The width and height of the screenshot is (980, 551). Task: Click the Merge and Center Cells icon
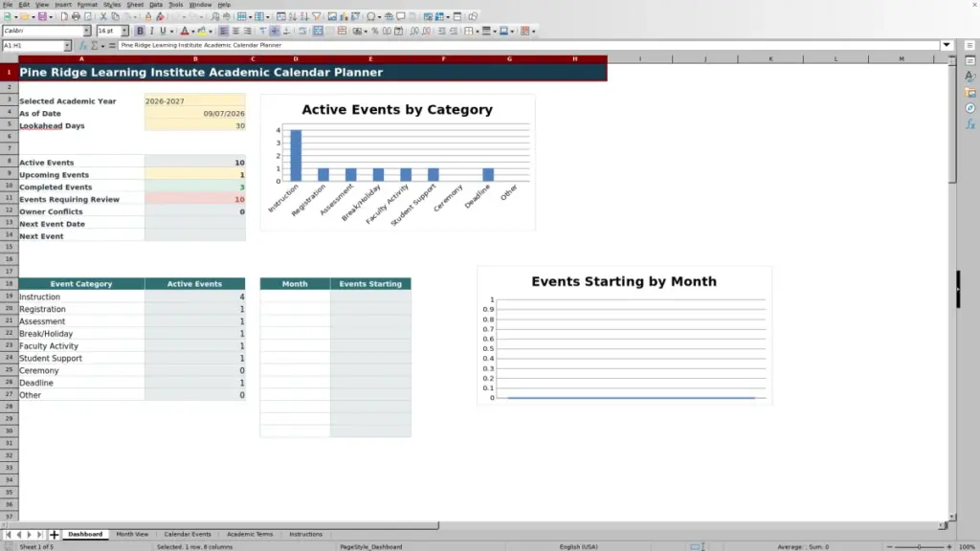click(318, 31)
